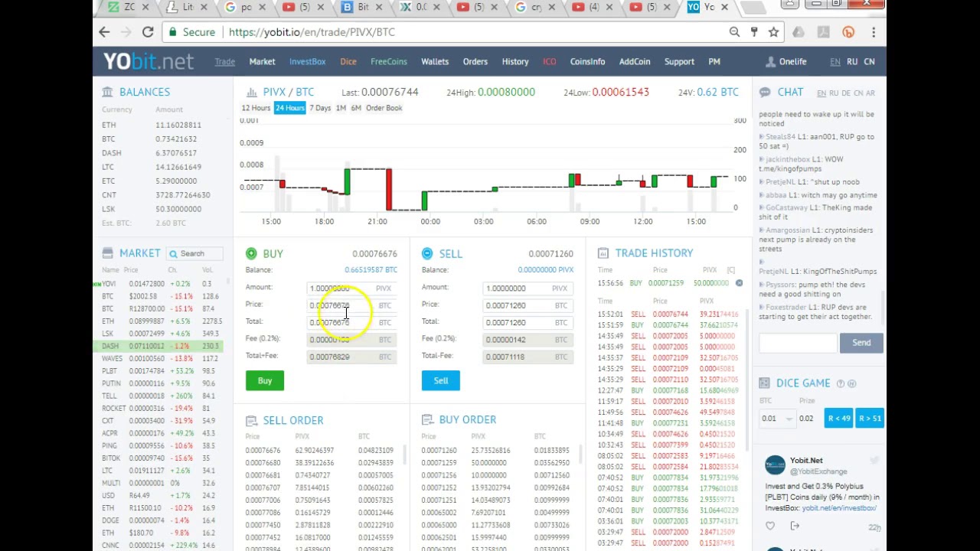Select 12 Hours chart range
980x551 pixels.
(x=256, y=108)
